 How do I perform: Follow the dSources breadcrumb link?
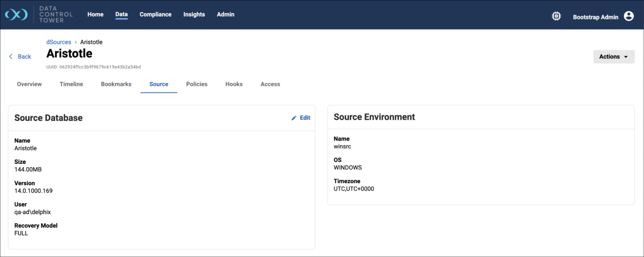59,42
